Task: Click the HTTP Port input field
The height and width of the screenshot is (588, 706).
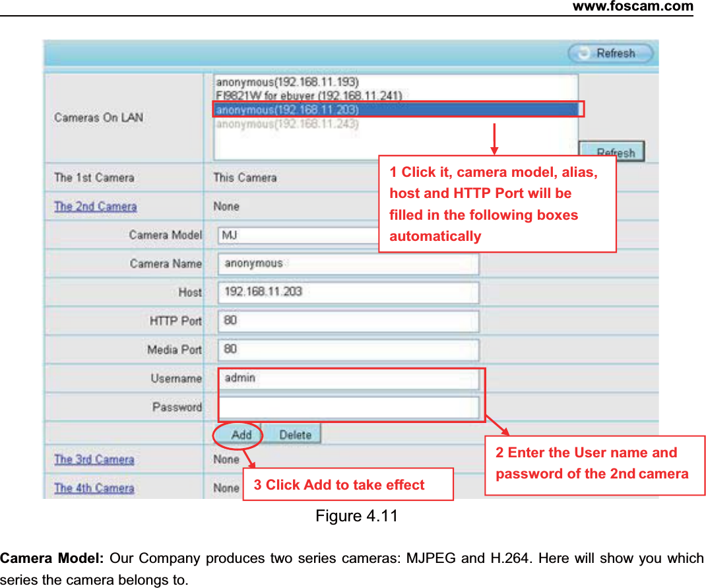Action: pyautogui.click(x=348, y=321)
